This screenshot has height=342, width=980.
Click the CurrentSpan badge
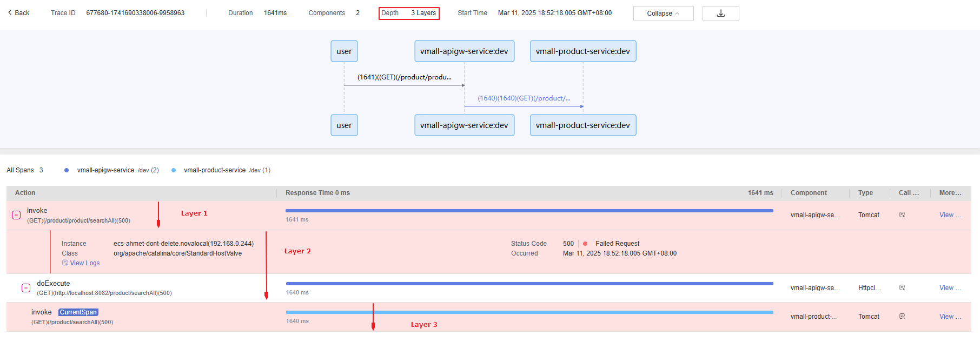tap(78, 312)
